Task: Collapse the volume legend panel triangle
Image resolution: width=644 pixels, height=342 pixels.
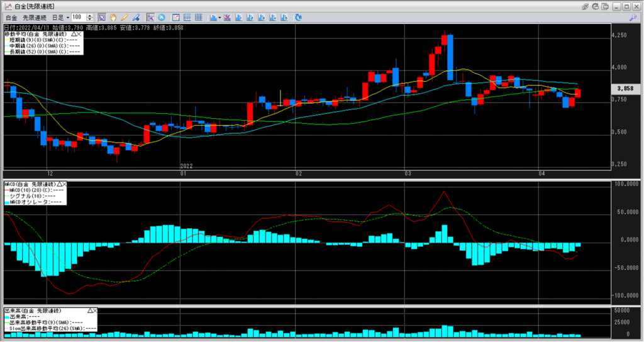Action: click(x=91, y=311)
